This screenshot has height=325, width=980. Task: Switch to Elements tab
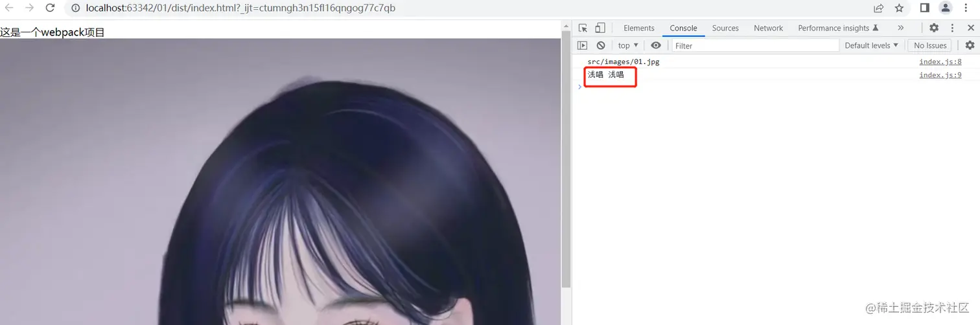tap(639, 28)
